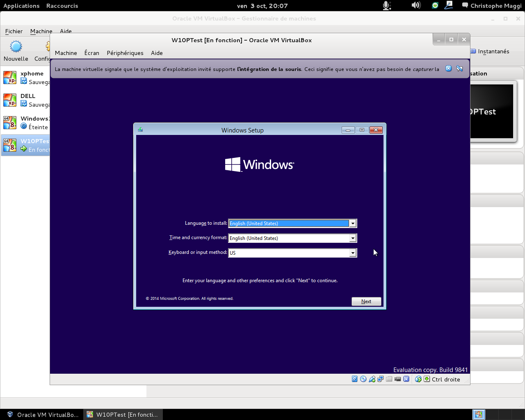
Task: Click the W10PTest preview thumbnail
Action: (491, 112)
